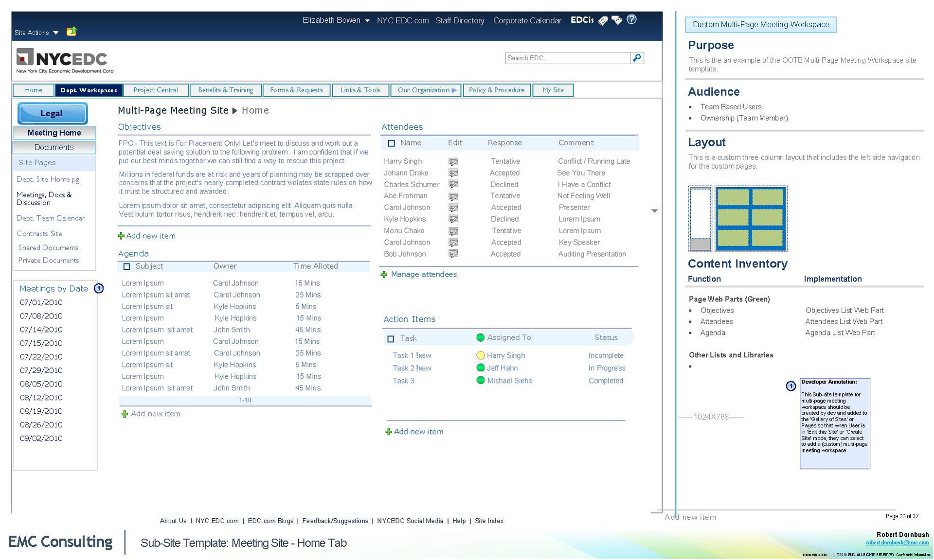Open the Benefits & Training tab
Screen dimensions: 934x560
pyautogui.click(x=225, y=90)
